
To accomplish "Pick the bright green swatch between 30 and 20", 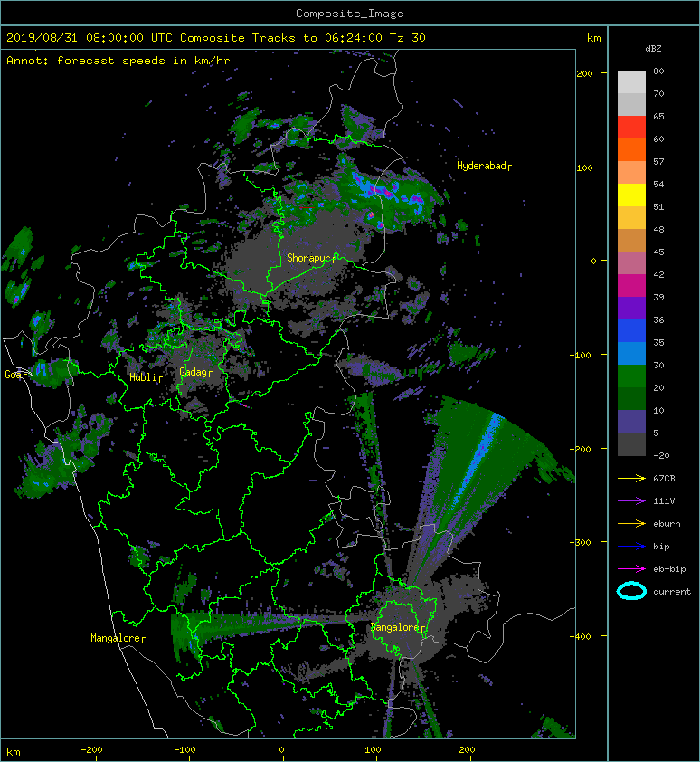I will (631, 376).
